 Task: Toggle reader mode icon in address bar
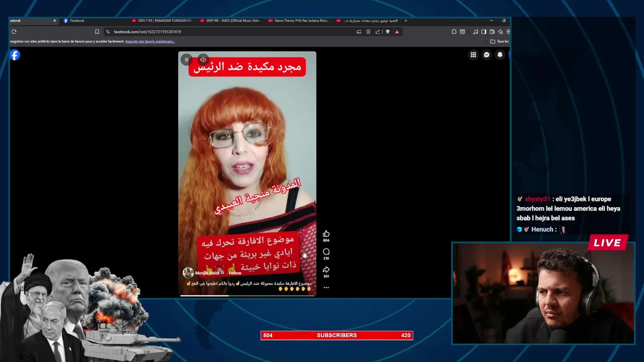pyautogui.click(x=368, y=32)
